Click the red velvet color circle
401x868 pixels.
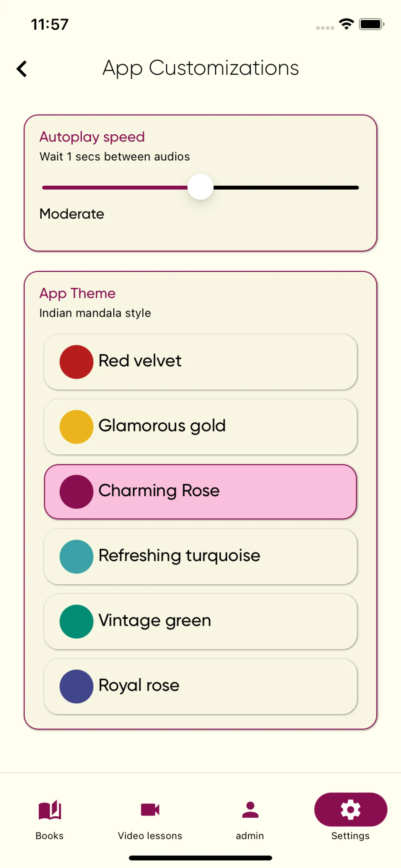click(77, 362)
